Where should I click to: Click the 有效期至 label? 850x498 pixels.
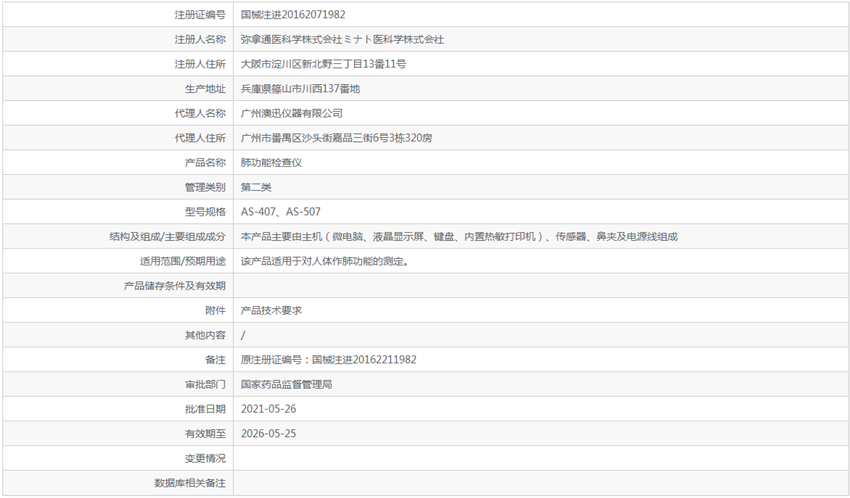tap(205, 434)
